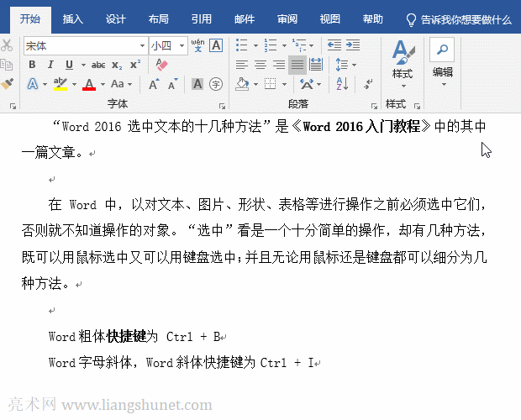Image resolution: width=521 pixels, height=420 pixels.
Task: Apply superscript formatting
Action: click(135, 65)
